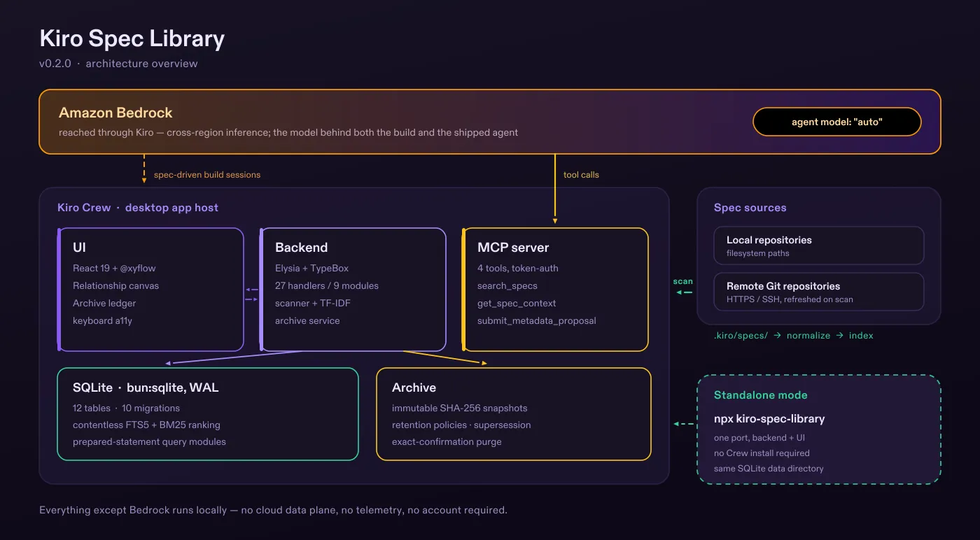Screen dimensions: 980x540
Task: Click npx kiro-spec-library command text
Action: (x=769, y=419)
